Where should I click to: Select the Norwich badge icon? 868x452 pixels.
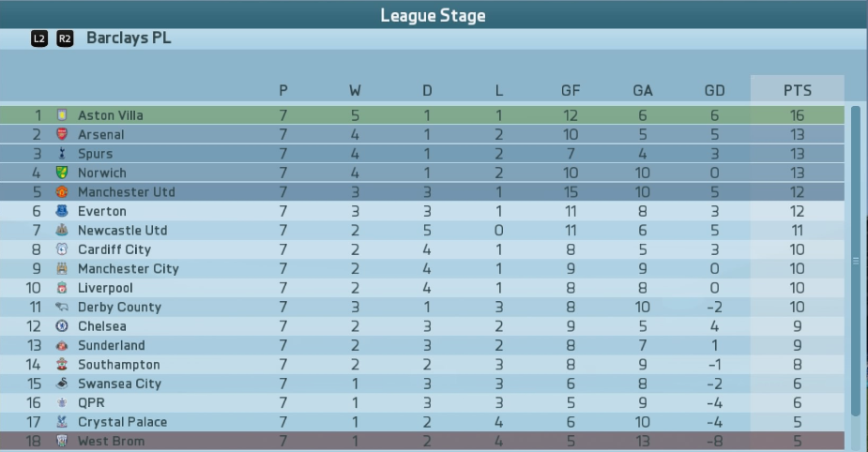point(62,173)
